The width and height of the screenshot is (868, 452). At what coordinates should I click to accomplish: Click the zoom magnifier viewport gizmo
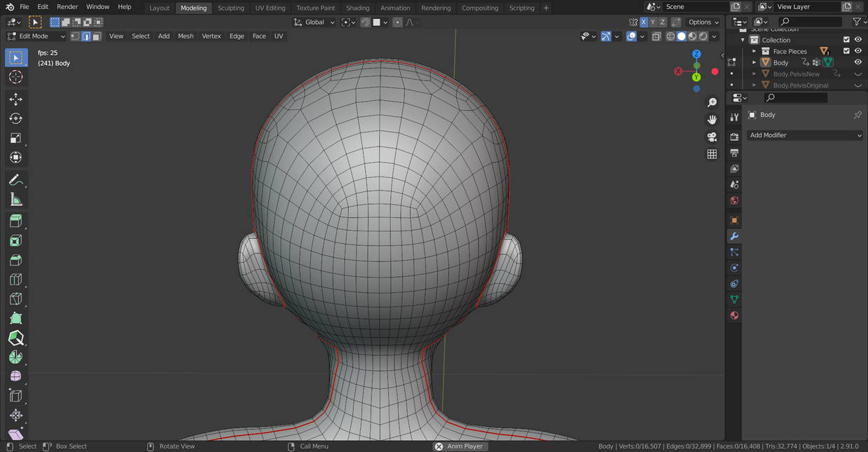(712, 103)
